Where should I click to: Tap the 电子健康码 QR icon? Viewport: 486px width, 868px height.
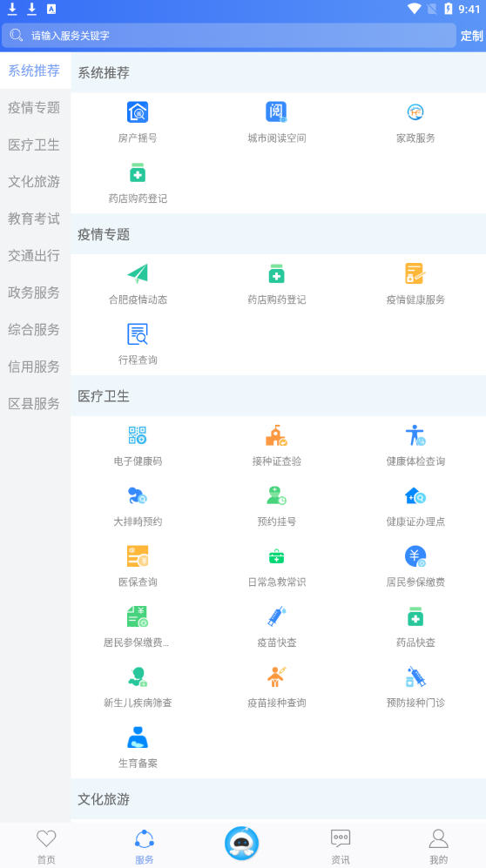138,435
